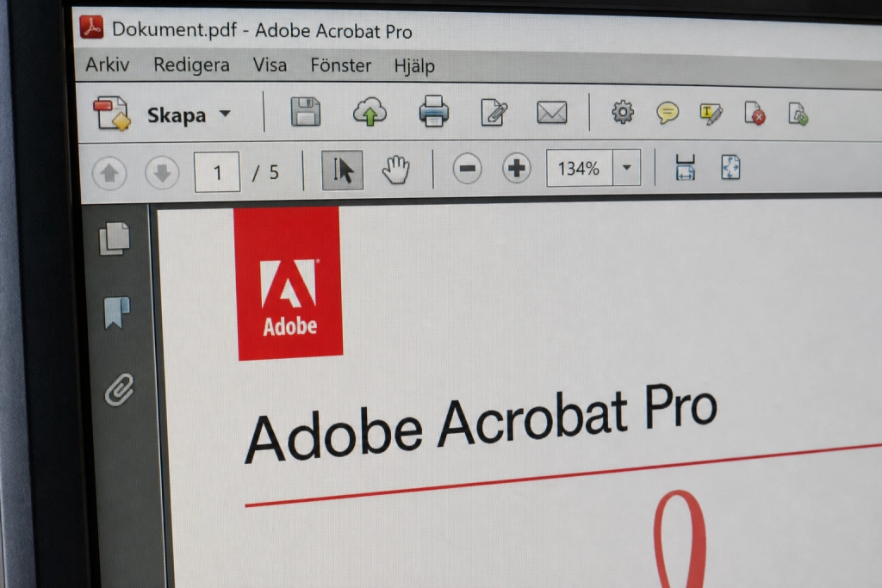This screenshot has height=588, width=882.
Task: Activate the hand pan tool
Action: coord(395,170)
